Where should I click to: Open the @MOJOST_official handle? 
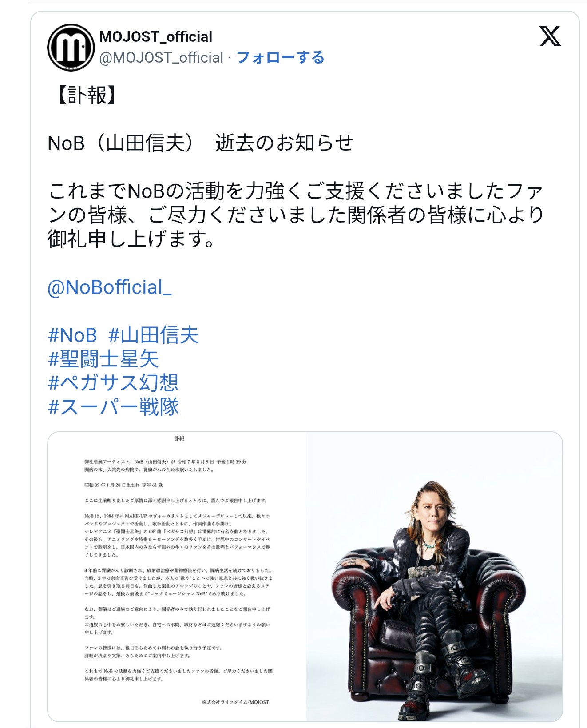(x=161, y=58)
